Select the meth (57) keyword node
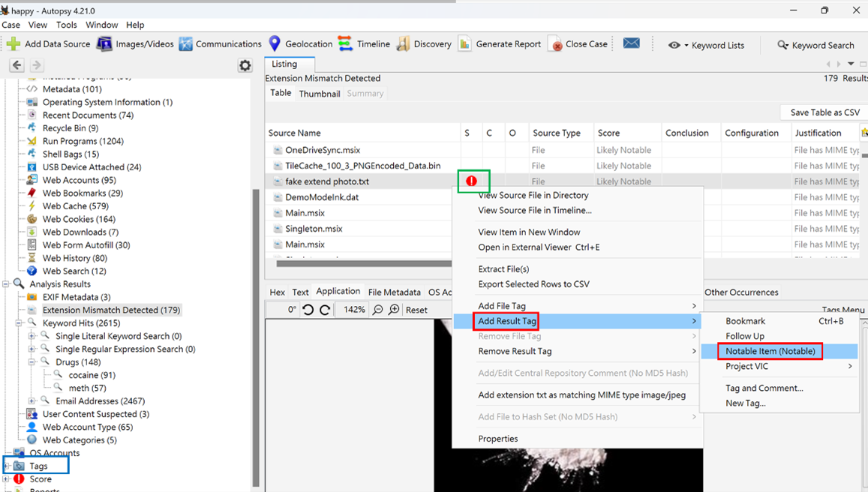This screenshot has height=492, width=868. click(88, 388)
